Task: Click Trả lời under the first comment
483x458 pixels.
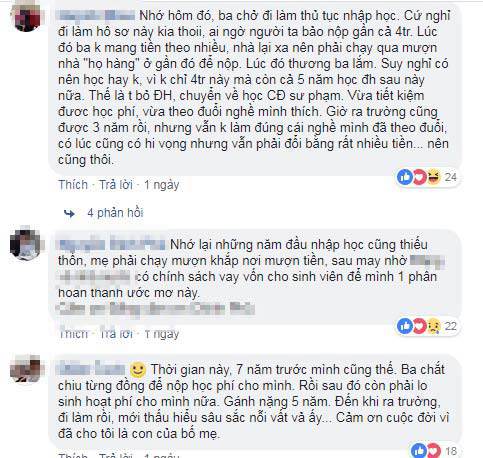Action: click(x=116, y=185)
